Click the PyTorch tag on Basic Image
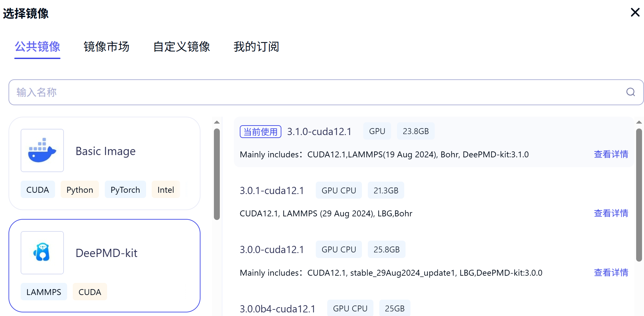The image size is (644, 316). pos(125,190)
